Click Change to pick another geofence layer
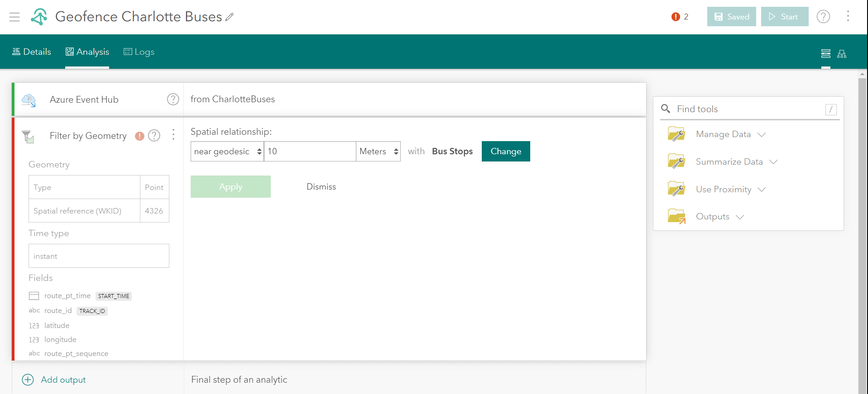868x394 pixels. coord(506,152)
